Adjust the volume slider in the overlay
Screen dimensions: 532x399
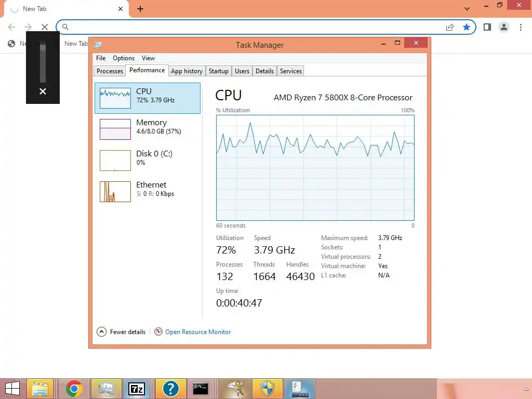click(43, 63)
